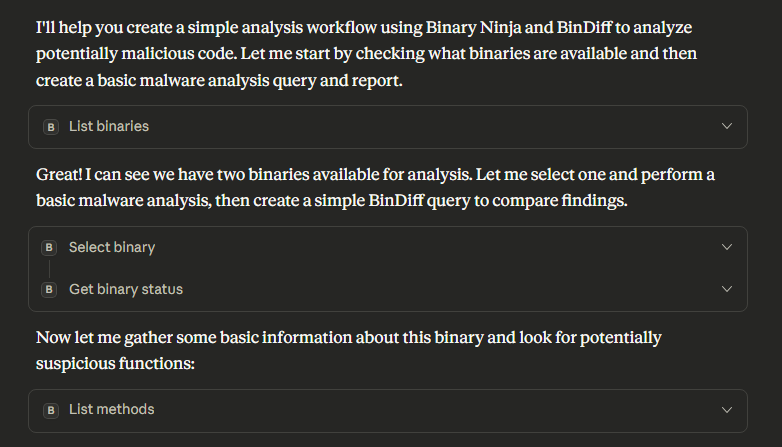
Task: Click the icon beside Get binary status
Action: (51, 289)
